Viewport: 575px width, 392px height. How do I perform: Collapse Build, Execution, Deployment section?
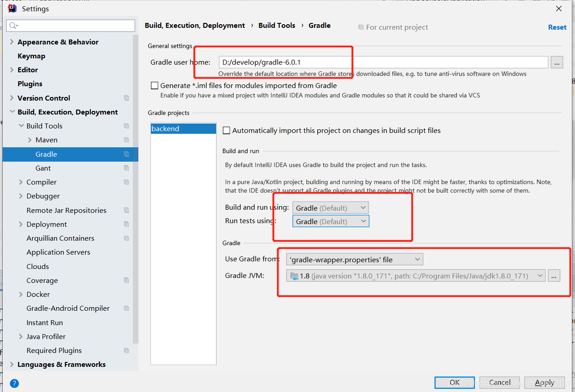[x=12, y=112]
